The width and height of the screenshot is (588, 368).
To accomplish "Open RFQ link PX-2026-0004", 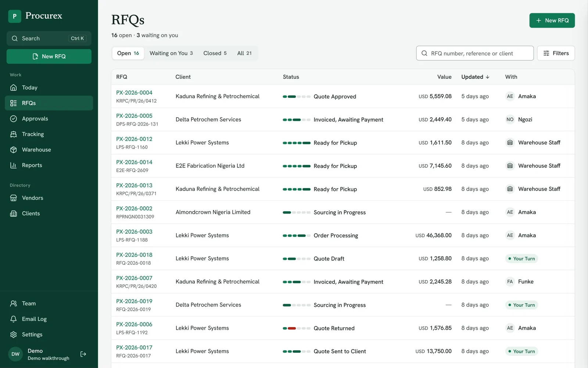I will click(134, 93).
